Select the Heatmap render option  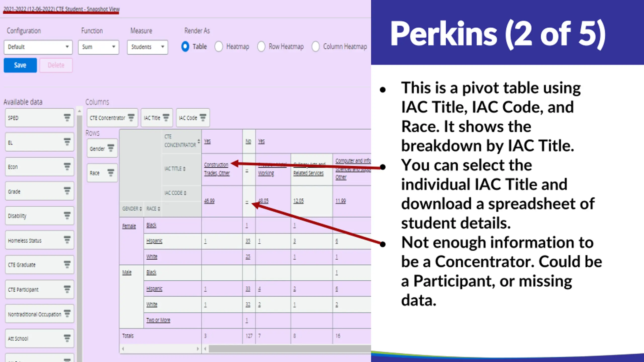[x=219, y=47]
